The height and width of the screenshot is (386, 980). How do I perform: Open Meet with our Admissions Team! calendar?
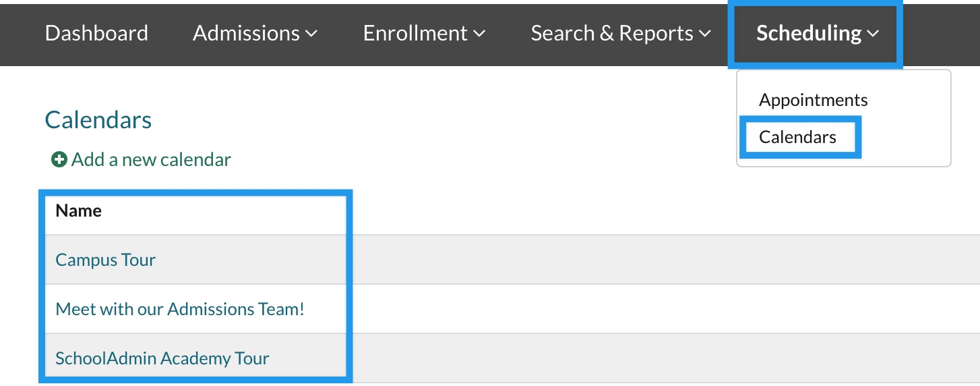pos(180,309)
